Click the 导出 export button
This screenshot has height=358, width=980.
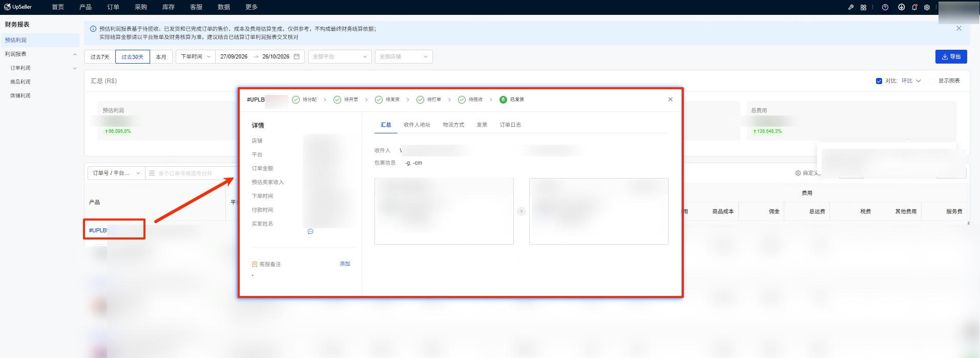951,56
